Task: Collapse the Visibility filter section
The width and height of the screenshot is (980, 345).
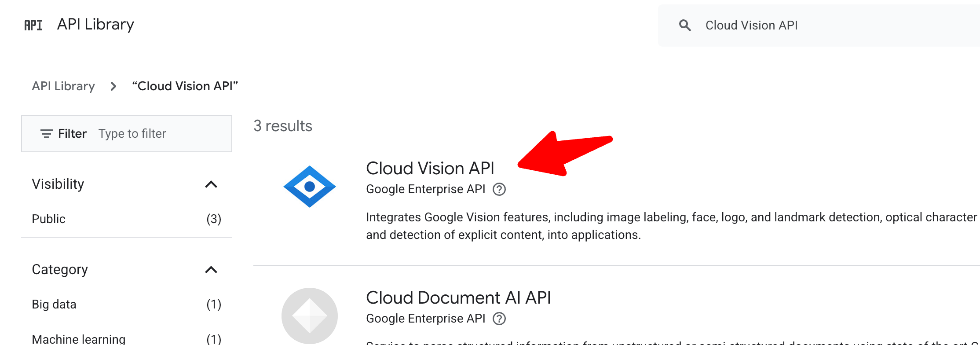Action: pyautogui.click(x=211, y=184)
